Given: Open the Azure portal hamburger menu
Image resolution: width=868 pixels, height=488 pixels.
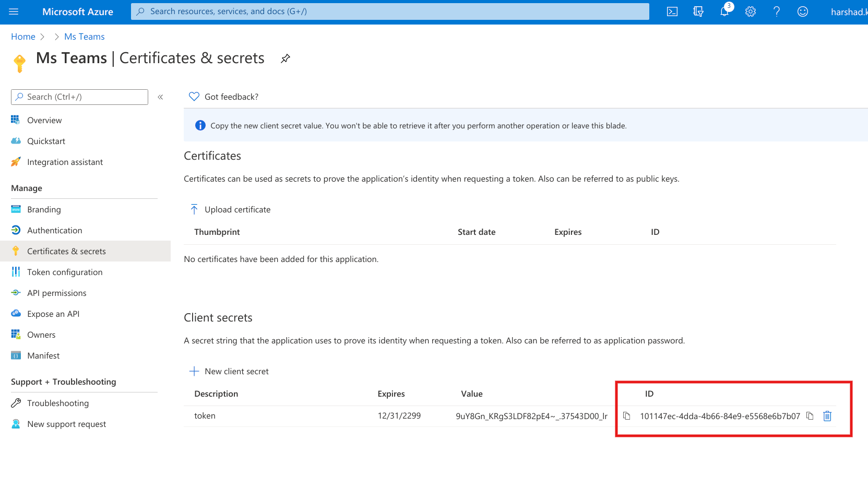Looking at the screenshot, I should (14, 11).
